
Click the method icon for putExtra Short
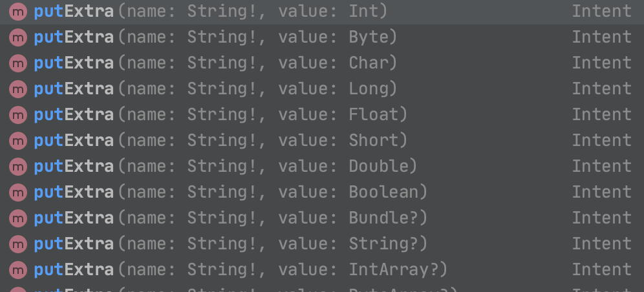click(x=17, y=140)
